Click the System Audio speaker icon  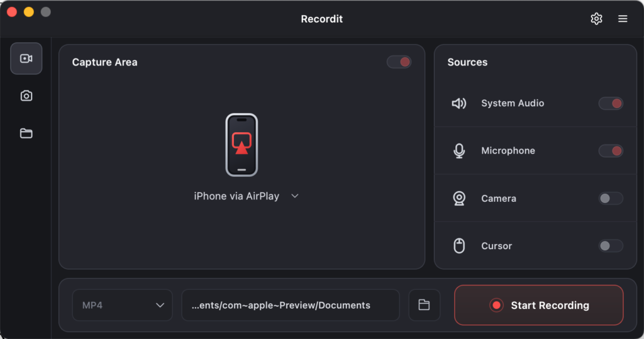(458, 103)
